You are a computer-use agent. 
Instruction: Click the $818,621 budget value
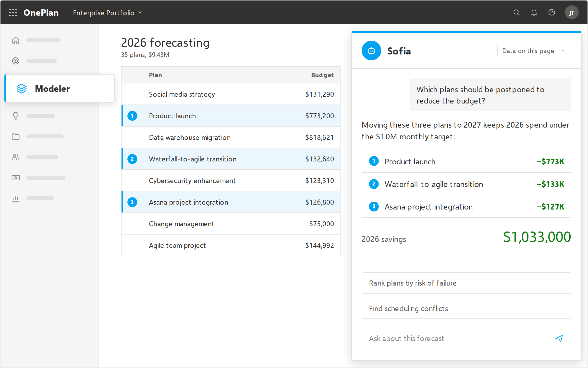(x=319, y=137)
